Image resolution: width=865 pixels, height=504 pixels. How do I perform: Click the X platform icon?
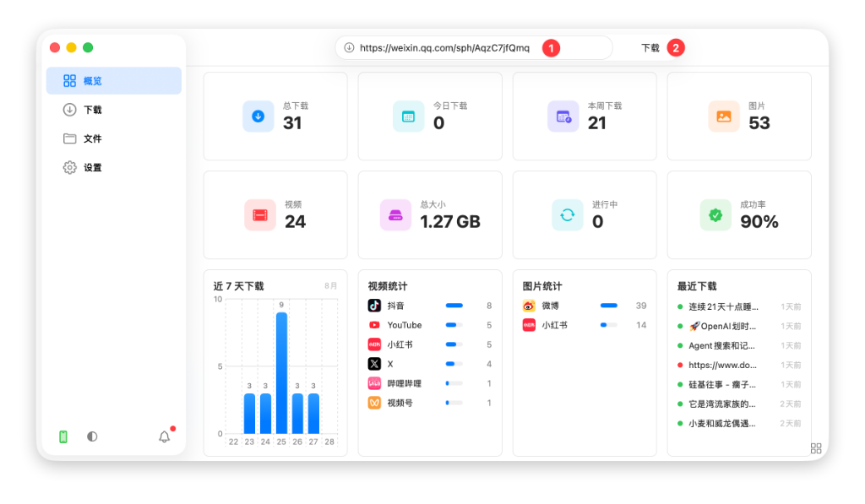tap(374, 364)
